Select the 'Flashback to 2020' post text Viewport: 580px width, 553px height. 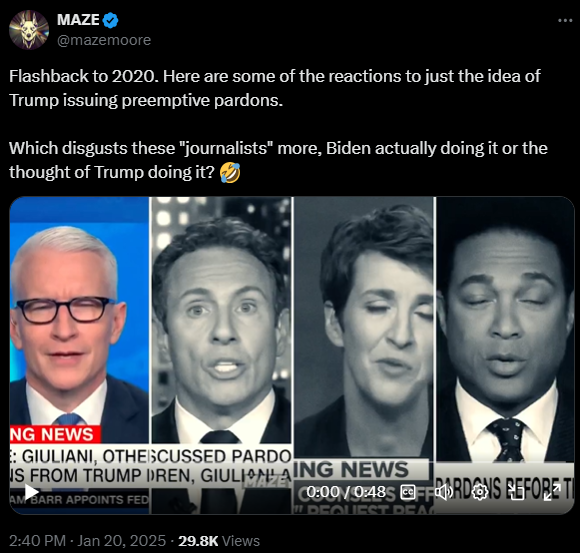[x=274, y=88]
